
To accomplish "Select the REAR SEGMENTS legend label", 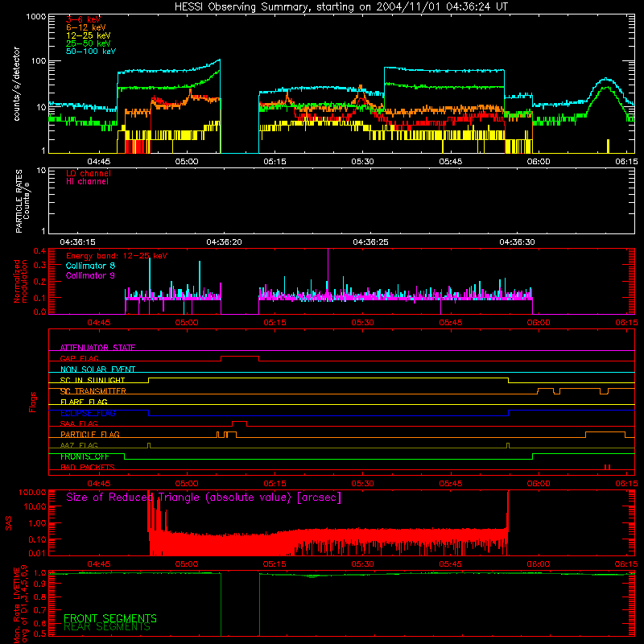I will pos(107,627).
